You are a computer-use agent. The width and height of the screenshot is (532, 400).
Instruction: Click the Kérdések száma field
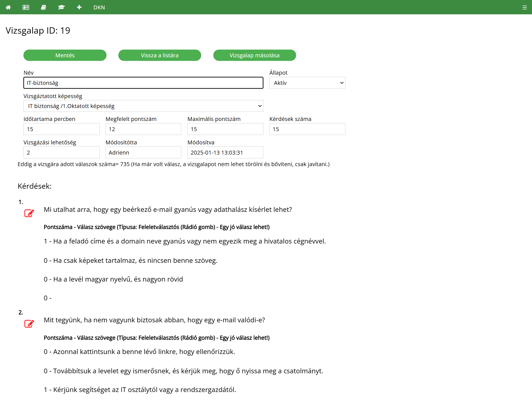pos(307,129)
